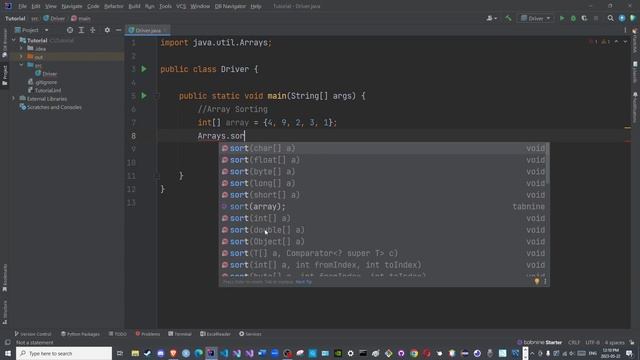Click the taskbar search box
Screen dimensions: 640x360
[64, 353]
